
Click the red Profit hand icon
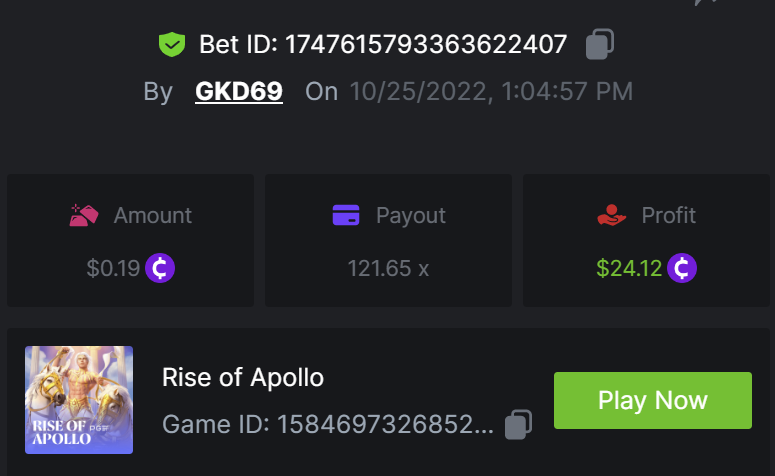pos(611,215)
